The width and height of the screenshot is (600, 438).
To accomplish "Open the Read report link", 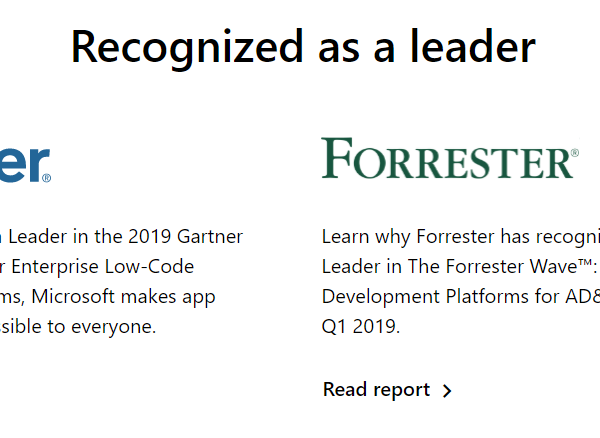I will point(387,390).
